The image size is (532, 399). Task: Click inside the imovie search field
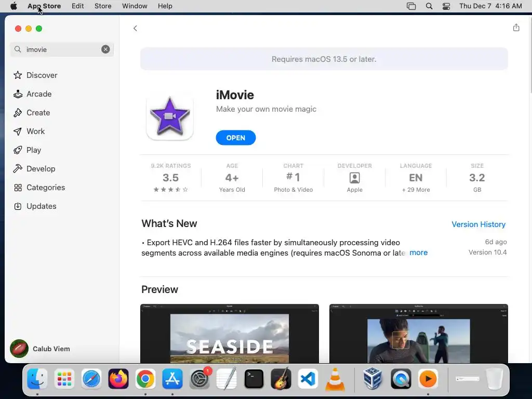click(62, 49)
